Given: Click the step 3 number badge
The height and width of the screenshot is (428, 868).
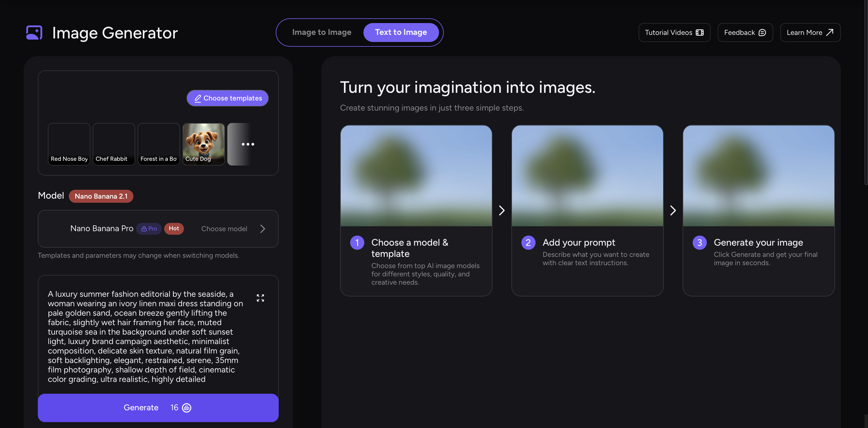Looking at the screenshot, I should click(x=699, y=242).
